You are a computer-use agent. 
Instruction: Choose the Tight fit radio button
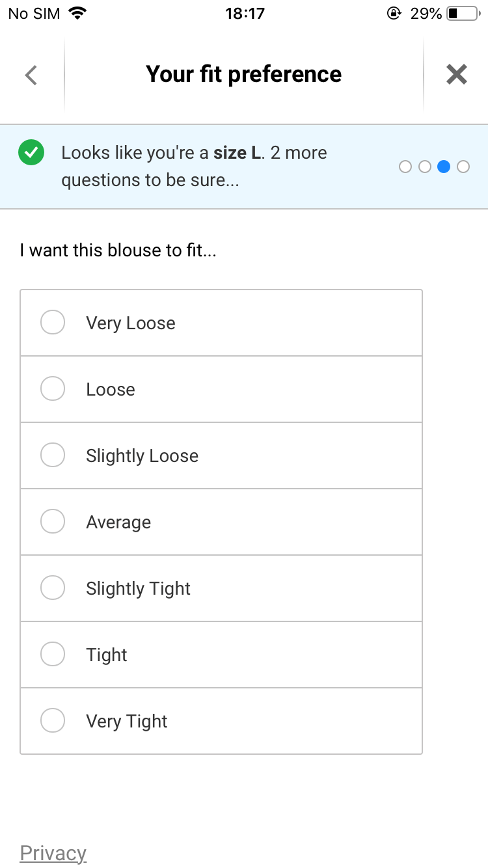point(53,655)
